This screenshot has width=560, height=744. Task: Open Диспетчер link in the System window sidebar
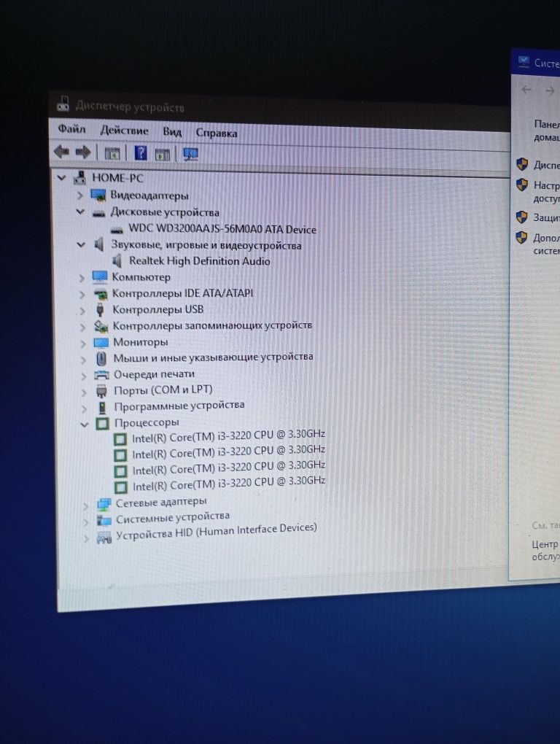546,165
